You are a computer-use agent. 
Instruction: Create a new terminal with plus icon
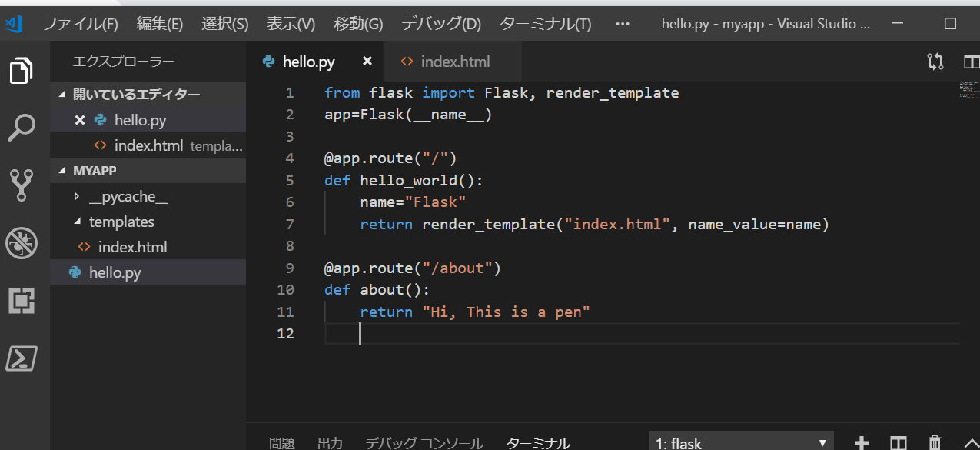(862, 443)
